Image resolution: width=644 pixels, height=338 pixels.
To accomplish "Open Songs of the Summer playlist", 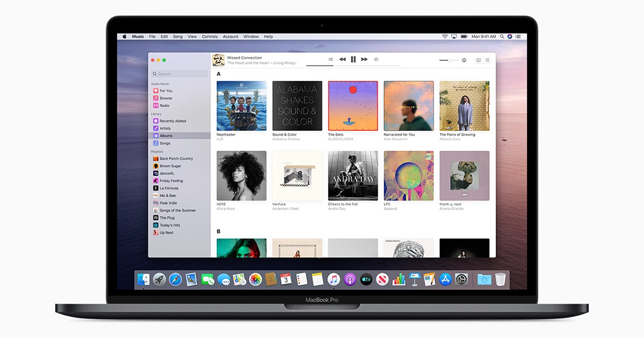I will [179, 210].
